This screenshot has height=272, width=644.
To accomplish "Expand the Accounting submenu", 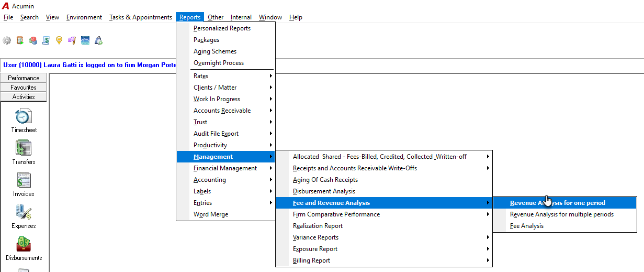I will pos(225,180).
